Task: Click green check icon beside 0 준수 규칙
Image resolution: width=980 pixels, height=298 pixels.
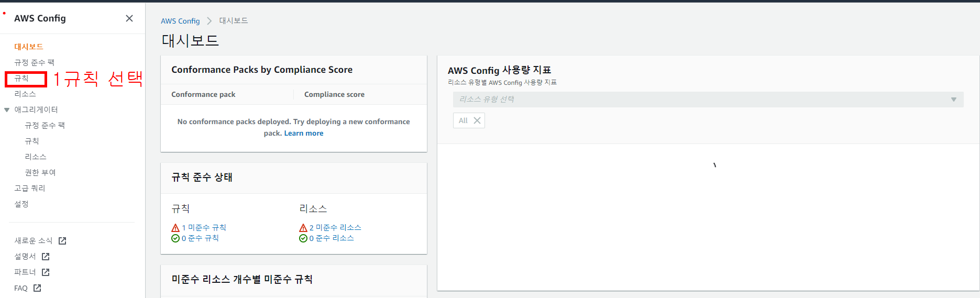Action: click(x=175, y=238)
